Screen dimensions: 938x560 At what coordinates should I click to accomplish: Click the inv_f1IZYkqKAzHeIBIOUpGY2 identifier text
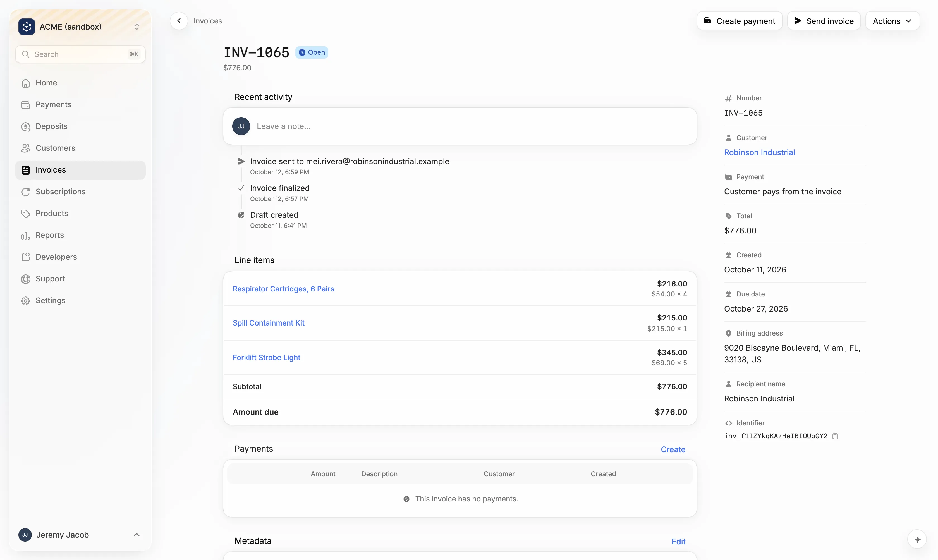pos(775,436)
